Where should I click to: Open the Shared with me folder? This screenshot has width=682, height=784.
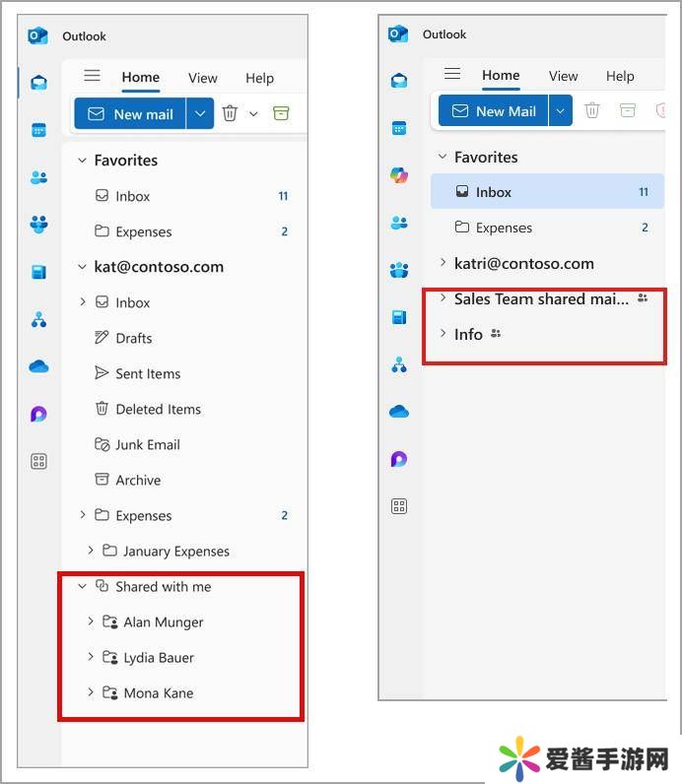coord(163,586)
